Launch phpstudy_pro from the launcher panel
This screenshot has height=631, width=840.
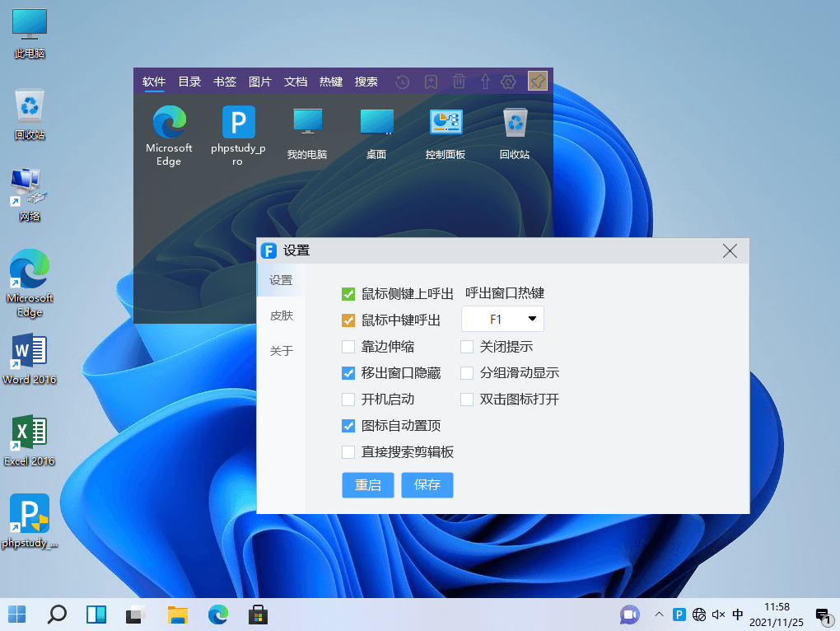tap(238, 136)
